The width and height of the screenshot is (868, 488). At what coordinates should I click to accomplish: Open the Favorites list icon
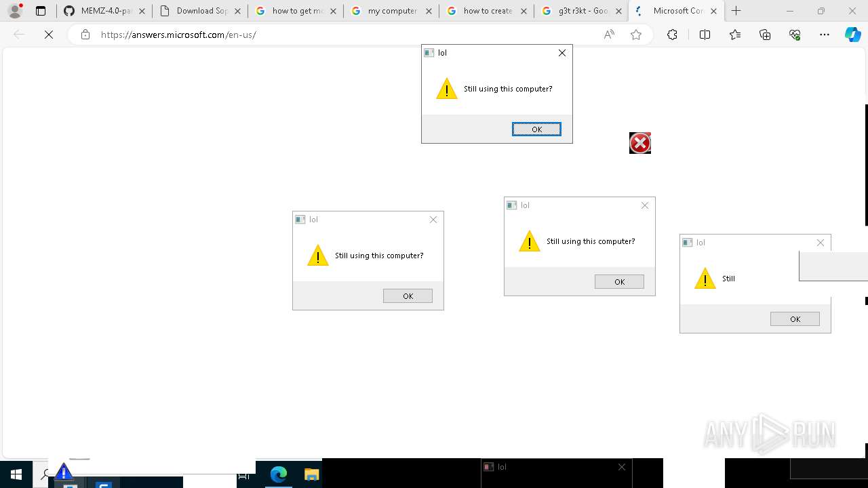tap(735, 35)
